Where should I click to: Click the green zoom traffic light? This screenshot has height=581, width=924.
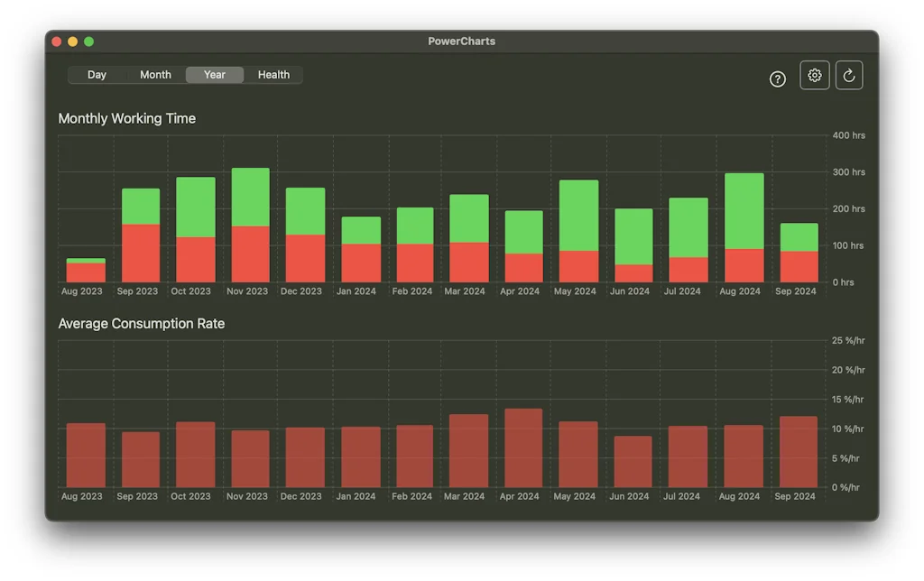[88, 41]
